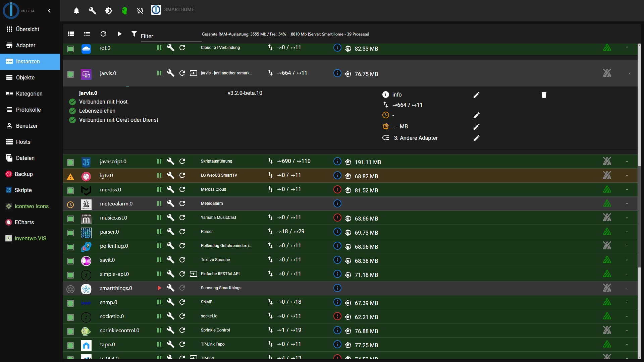Image resolution: width=644 pixels, height=362 pixels.
Task: Click the green connection-type icon of sayit.0
Action: pyautogui.click(x=607, y=260)
